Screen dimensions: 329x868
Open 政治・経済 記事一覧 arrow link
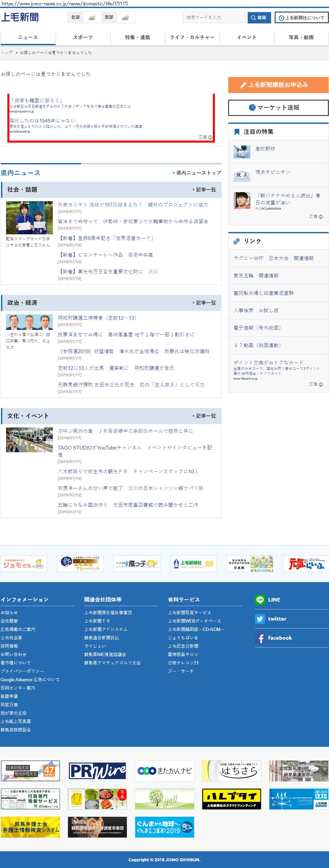[x=204, y=303]
